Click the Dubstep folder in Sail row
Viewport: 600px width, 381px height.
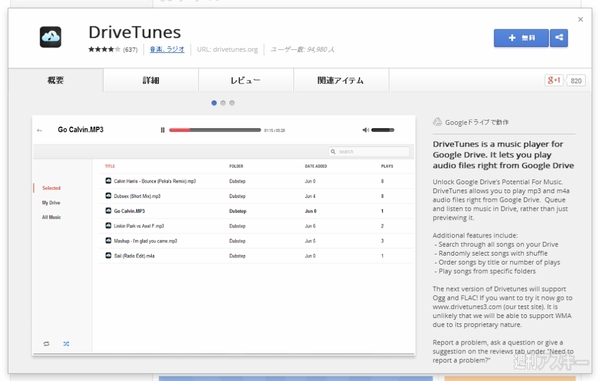pos(237,256)
